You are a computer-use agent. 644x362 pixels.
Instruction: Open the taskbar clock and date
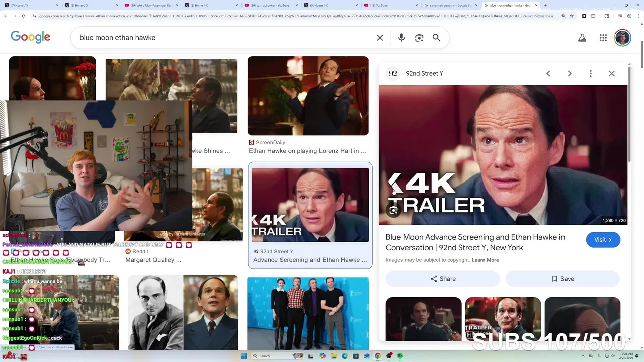[625, 356]
